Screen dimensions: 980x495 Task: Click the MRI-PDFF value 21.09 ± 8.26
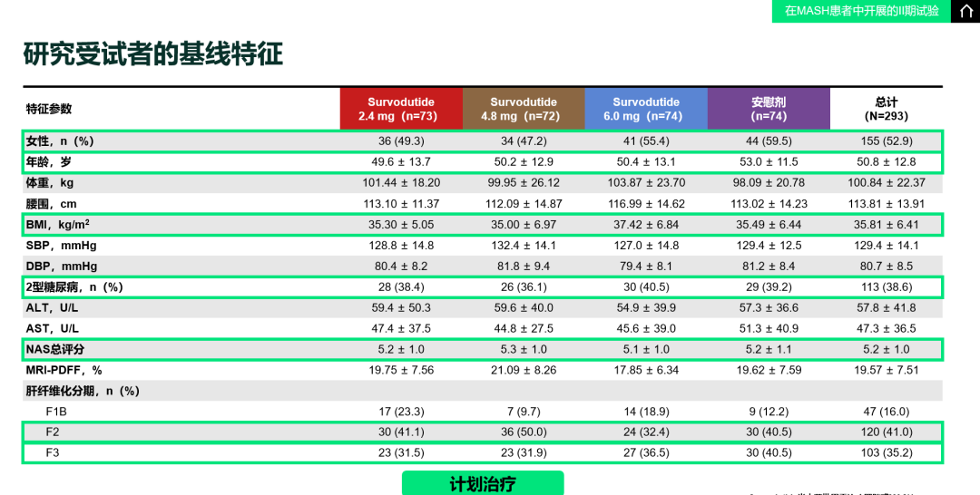coord(524,370)
